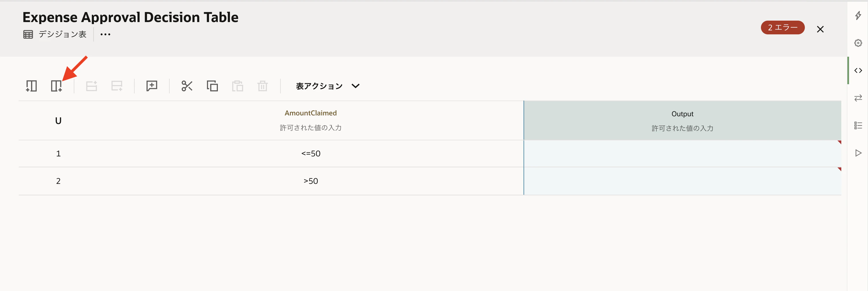
Task: Click the insert row below icon
Action: tap(117, 86)
